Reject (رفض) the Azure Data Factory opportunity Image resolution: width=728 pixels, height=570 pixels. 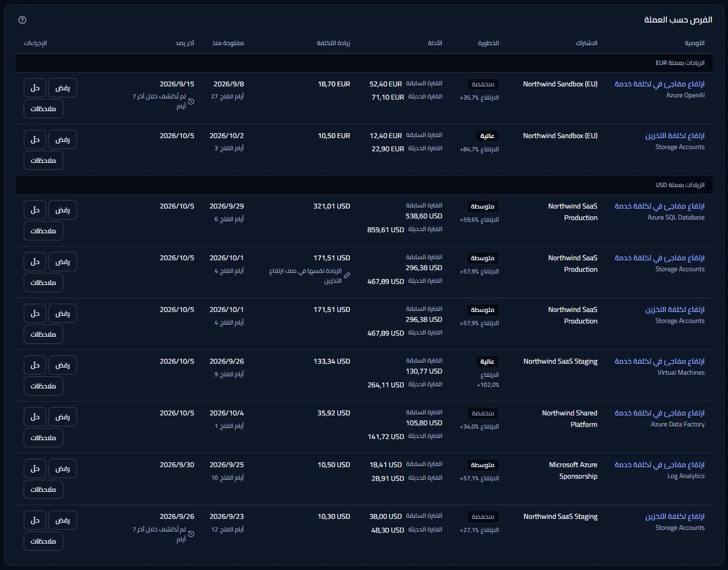[x=63, y=417]
